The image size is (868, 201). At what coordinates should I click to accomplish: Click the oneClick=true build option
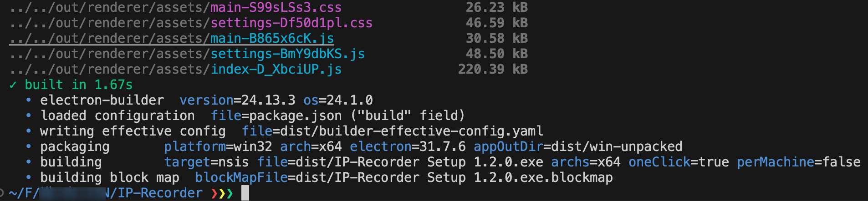[679, 162]
